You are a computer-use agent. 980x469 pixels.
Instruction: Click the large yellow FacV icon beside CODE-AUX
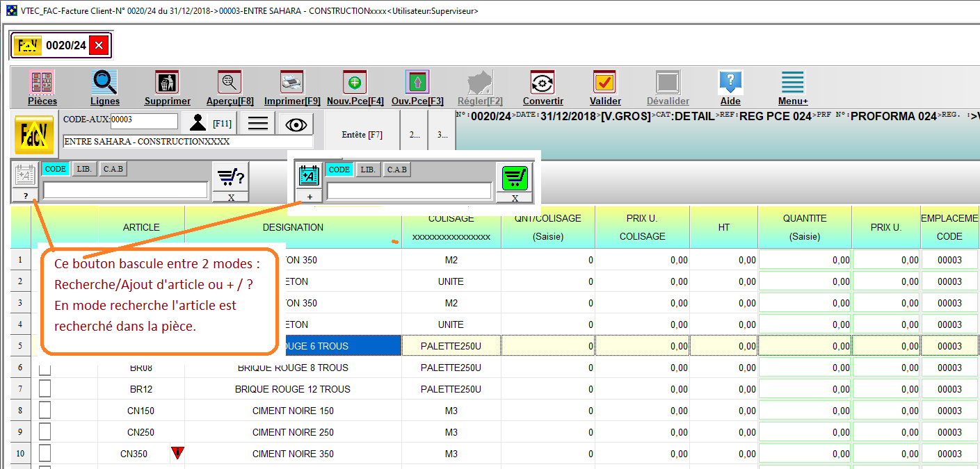tap(34, 134)
